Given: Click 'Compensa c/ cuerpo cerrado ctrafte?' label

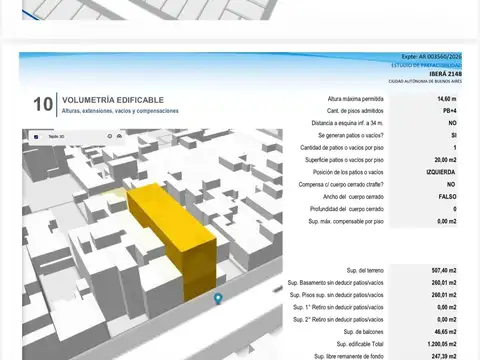Looking at the screenshot, I should (341, 184).
